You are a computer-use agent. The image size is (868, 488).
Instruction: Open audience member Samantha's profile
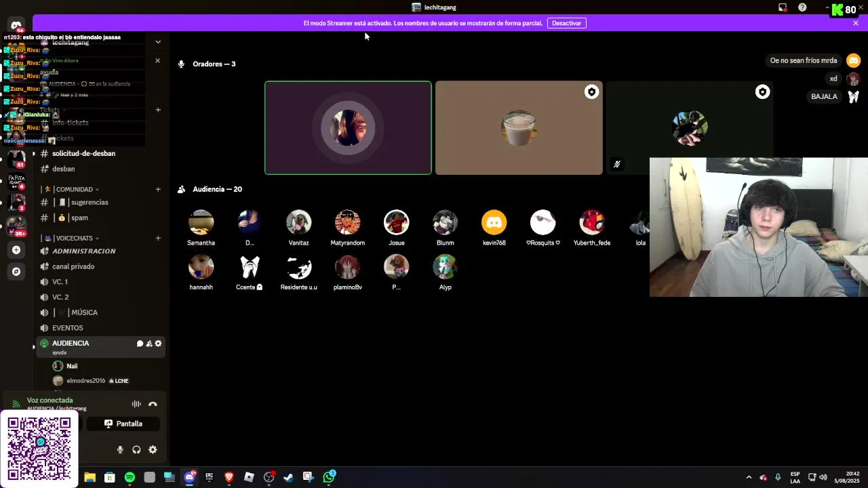pyautogui.click(x=201, y=222)
